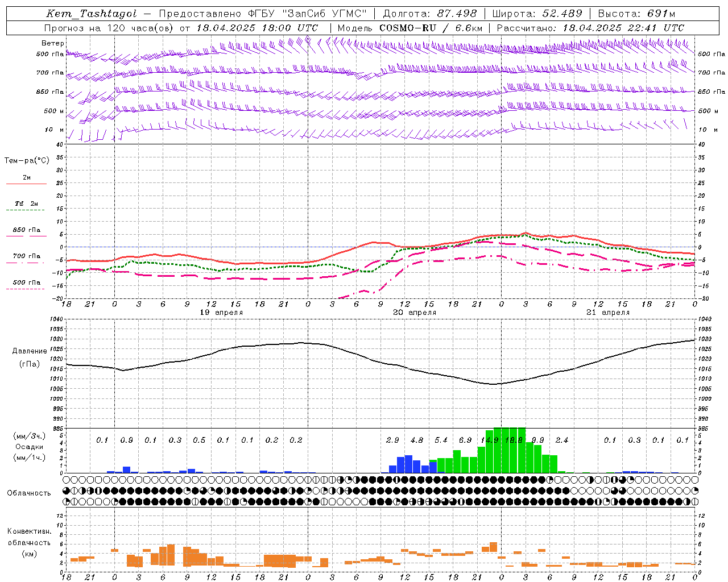
Task: Click the '40' label on the left temperature axis
Action: tap(60, 145)
